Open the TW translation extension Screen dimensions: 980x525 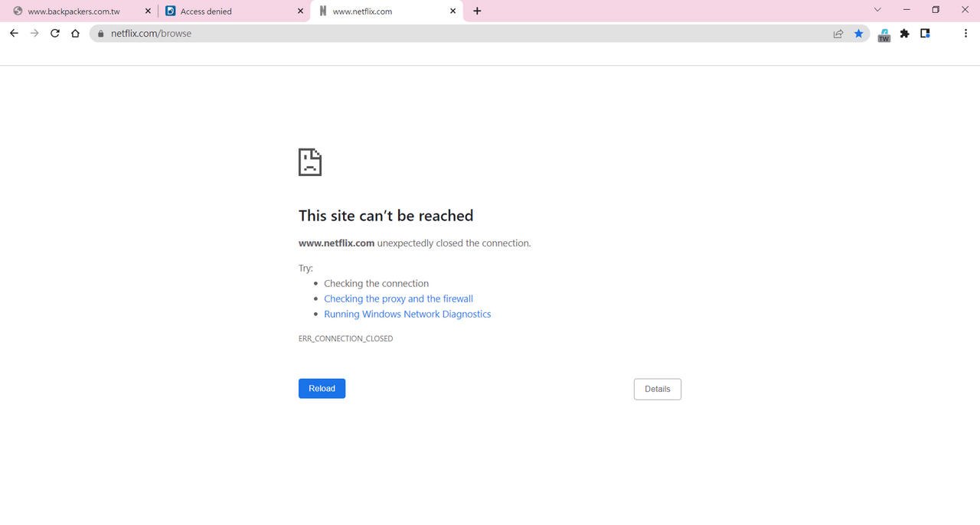tap(884, 34)
